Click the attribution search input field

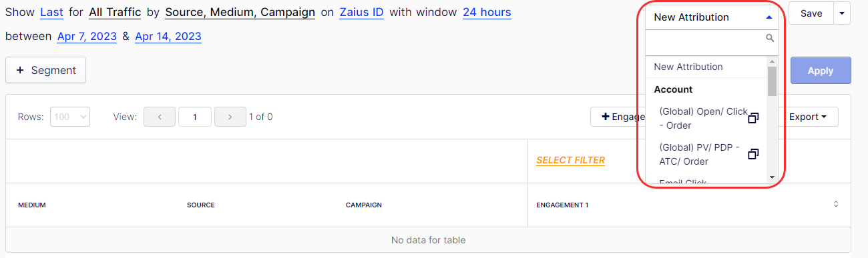click(705, 43)
